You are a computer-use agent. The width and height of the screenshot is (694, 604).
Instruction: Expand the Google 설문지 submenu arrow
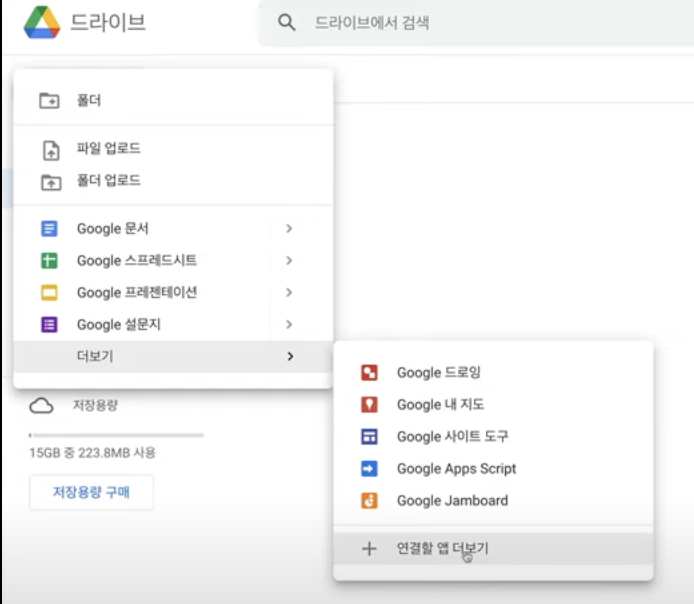point(289,324)
